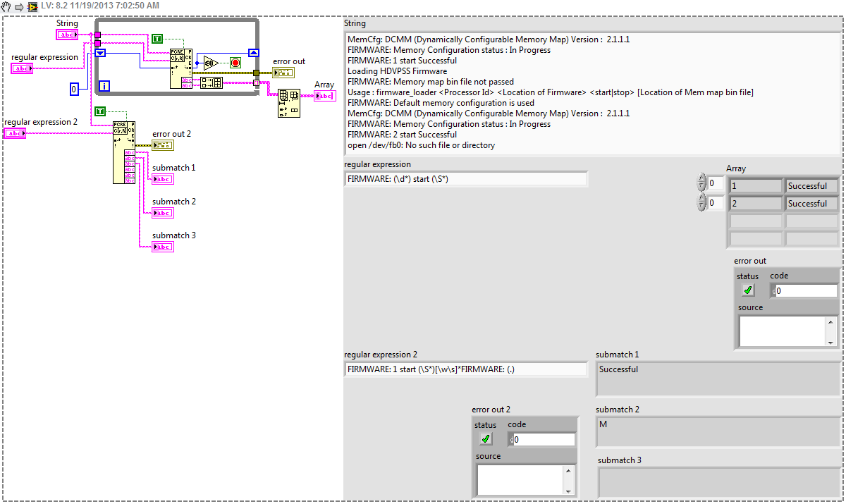This screenshot has width=846, height=504.
Task: Select the array function node before Array
Action: [289, 103]
